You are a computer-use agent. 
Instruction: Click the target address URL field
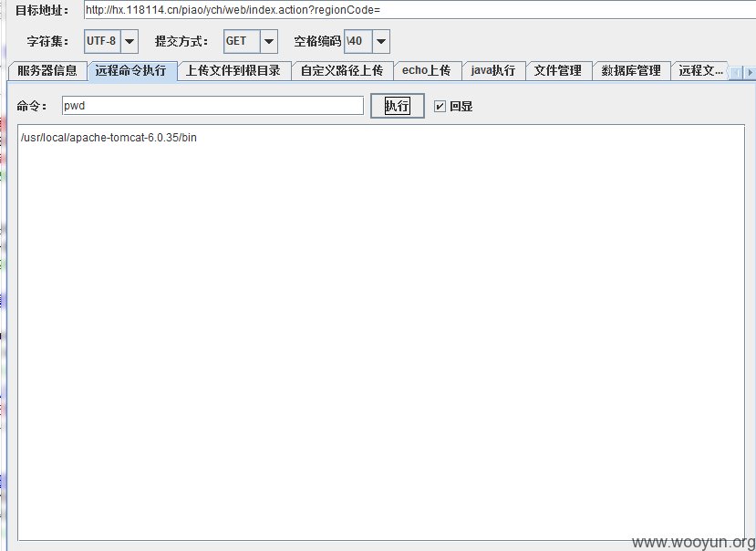click(419, 10)
